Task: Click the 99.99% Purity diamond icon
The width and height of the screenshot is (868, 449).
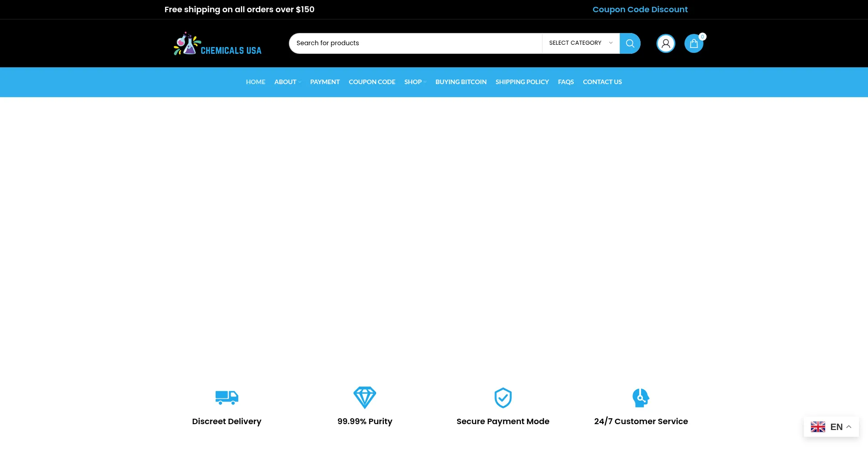Action: point(364,397)
